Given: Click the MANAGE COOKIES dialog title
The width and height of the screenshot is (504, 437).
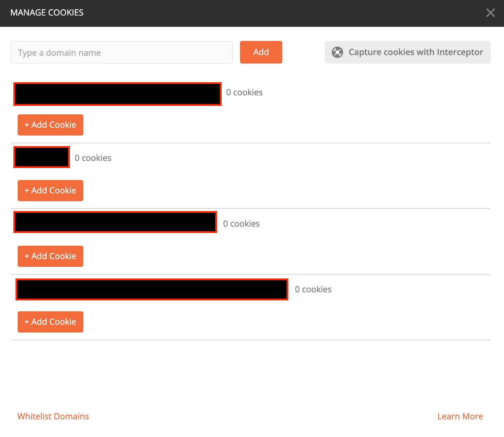Looking at the screenshot, I should [x=47, y=13].
